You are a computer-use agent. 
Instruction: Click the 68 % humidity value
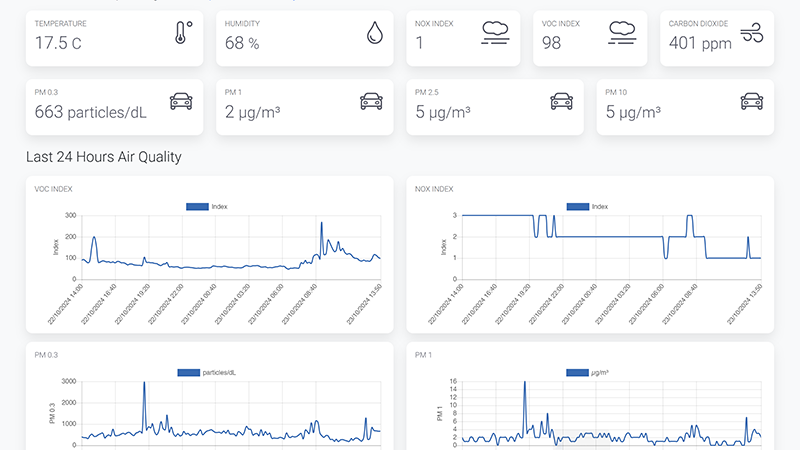pyautogui.click(x=242, y=43)
